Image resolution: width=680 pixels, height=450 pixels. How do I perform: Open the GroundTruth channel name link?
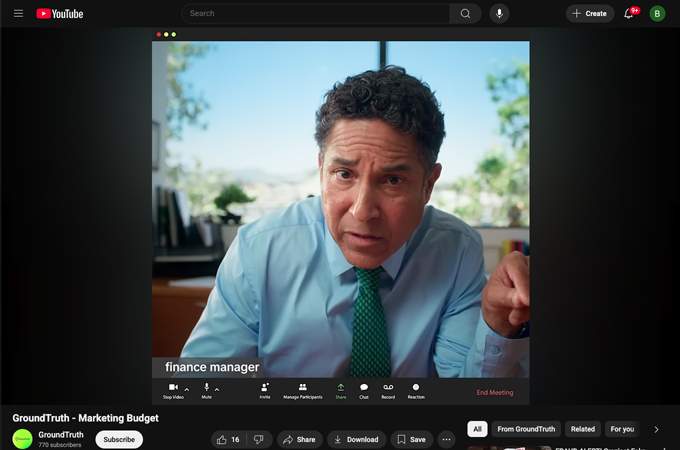click(x=61, y=434)
